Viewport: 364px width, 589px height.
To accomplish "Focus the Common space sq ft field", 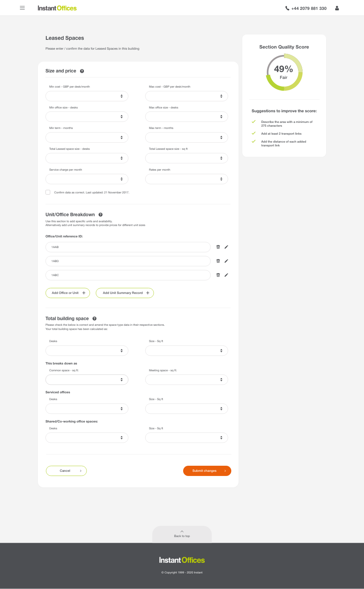I will (x=87, y=380).
